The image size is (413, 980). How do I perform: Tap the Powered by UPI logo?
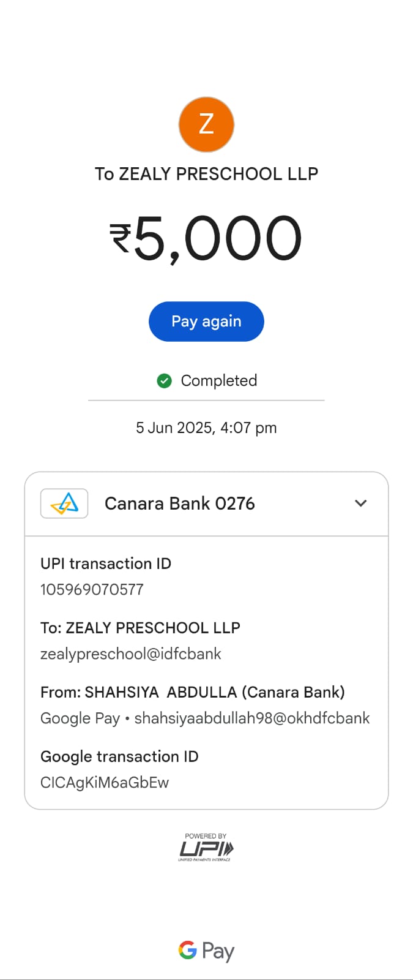tap(206, 848)
